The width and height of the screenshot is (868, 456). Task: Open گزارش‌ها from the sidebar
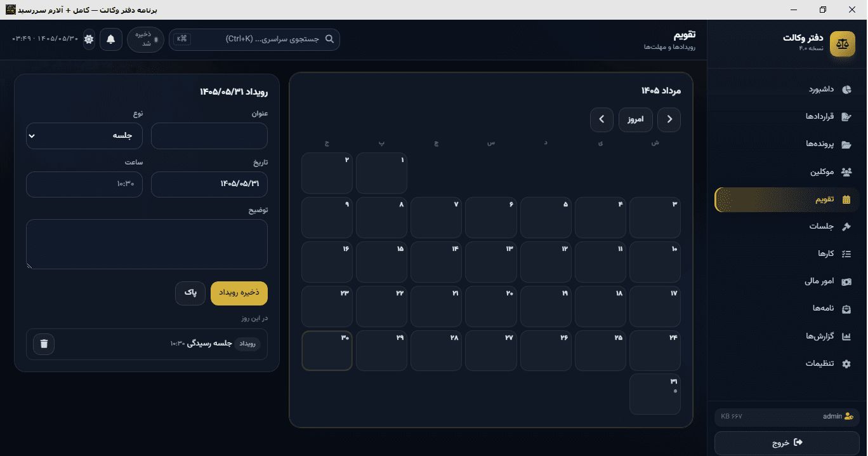pos(787,336)
